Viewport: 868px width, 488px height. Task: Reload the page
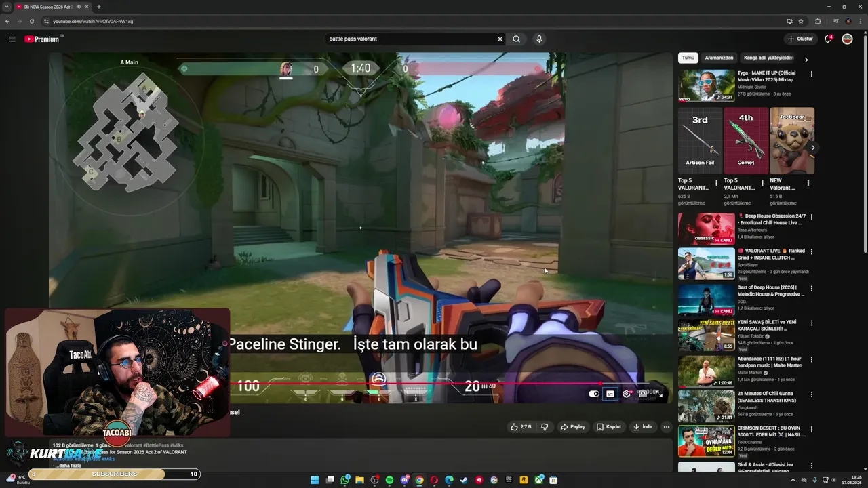tap(31, 21)
